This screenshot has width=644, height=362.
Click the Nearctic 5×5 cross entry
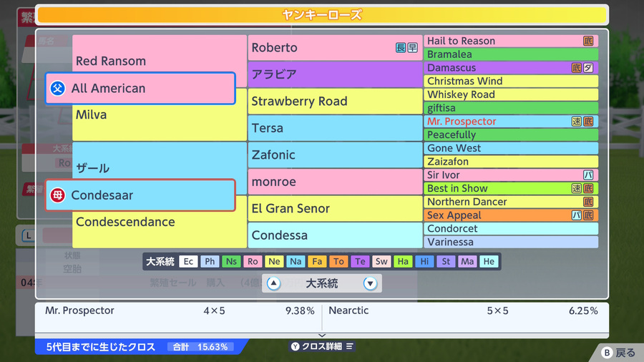463,310
